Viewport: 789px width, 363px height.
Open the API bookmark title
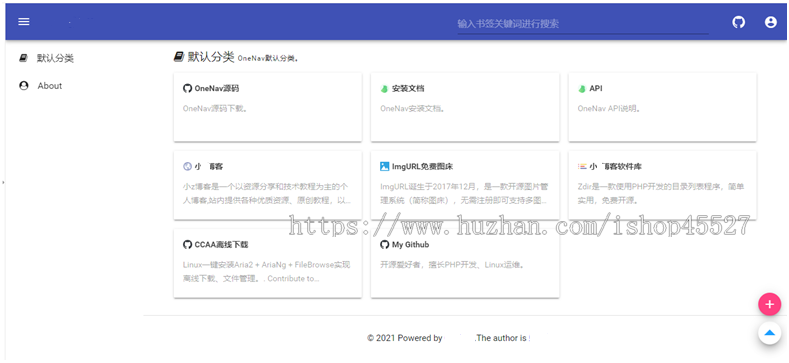596,89
